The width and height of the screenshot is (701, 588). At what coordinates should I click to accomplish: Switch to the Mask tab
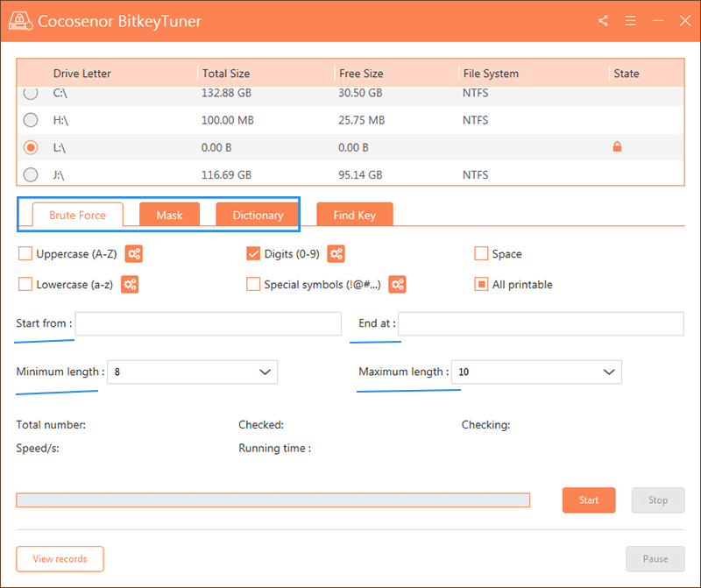click(x=169, y=215)
